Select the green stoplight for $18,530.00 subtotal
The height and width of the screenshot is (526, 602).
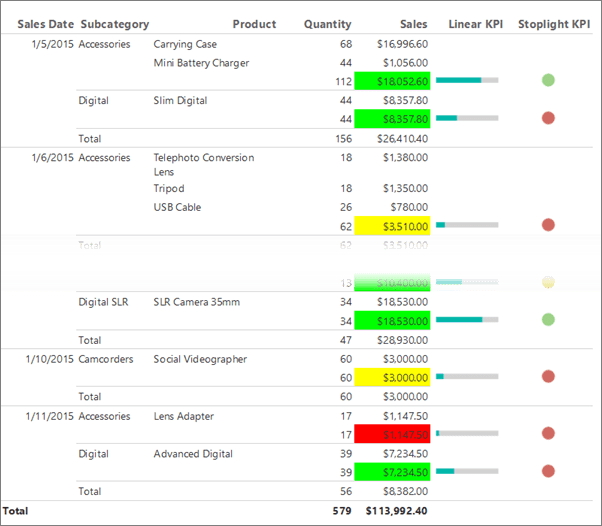pyautogui.click(x=548, y=319)
